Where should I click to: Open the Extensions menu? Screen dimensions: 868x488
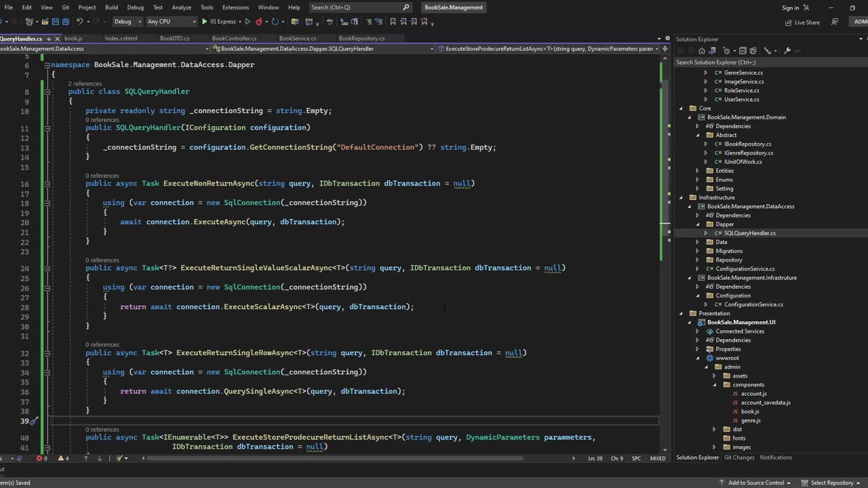tap(235, 7)
